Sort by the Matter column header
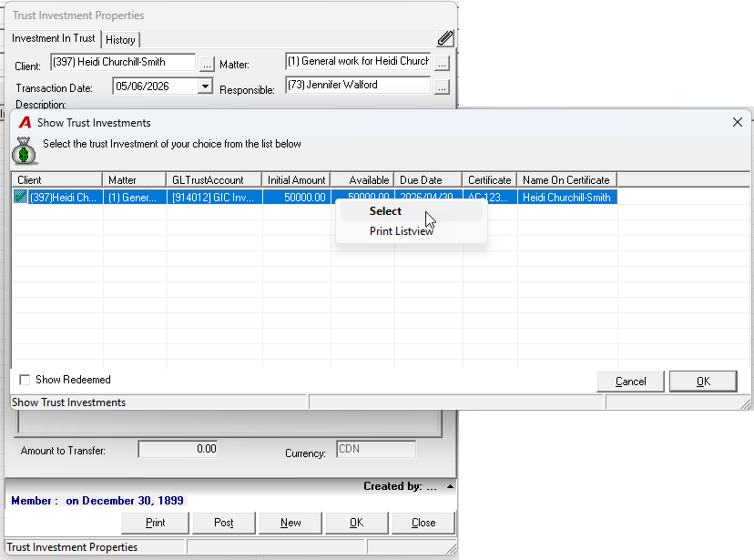 [134, 180]
